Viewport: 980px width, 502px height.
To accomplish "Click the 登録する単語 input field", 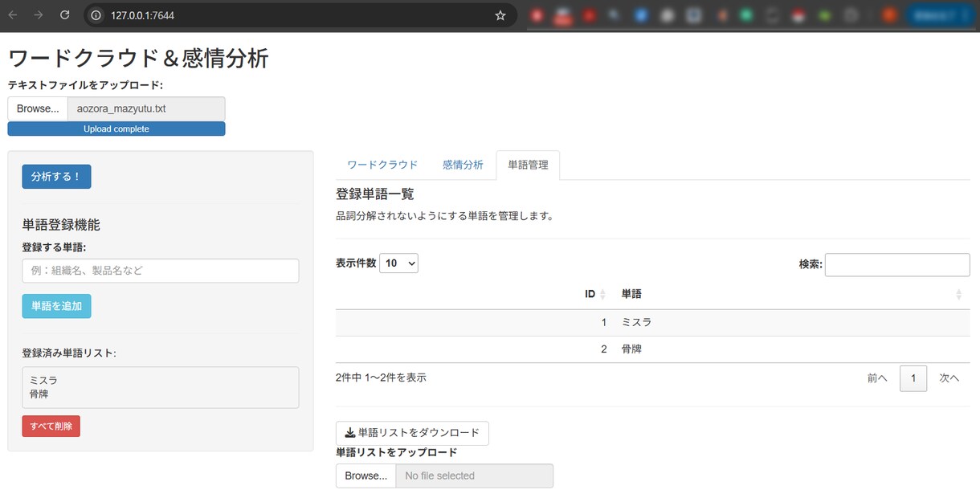I will (x=161, y=271).
